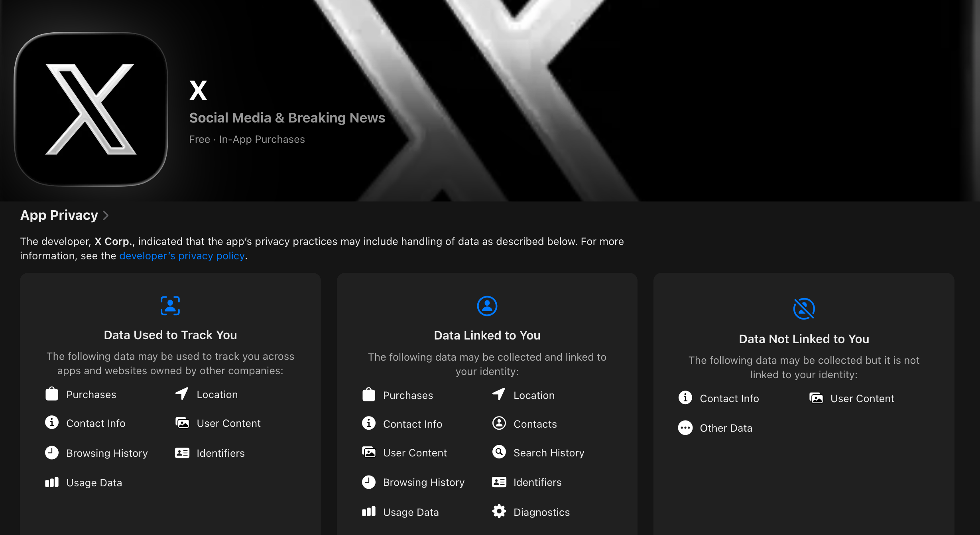Click Usage Data icon in Linked to You card
This screenshot has height=535, width=980.
pyautogui.click(x=369, y=511)
